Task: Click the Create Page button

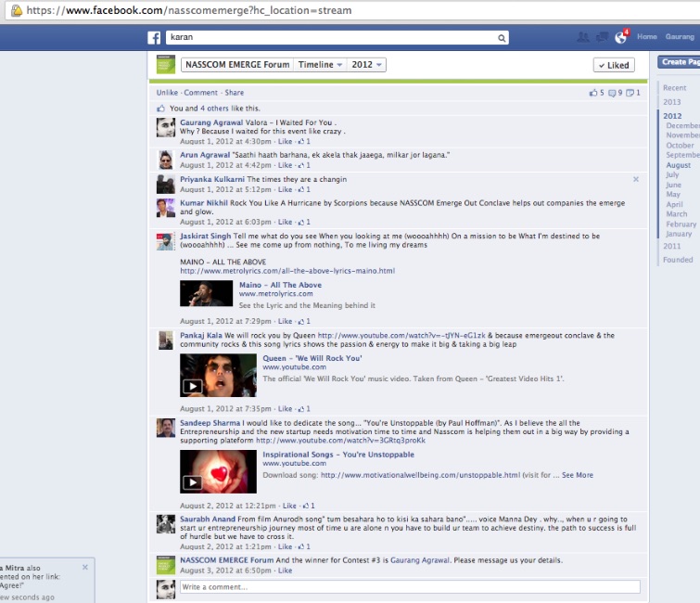Action: coord(679,62)
